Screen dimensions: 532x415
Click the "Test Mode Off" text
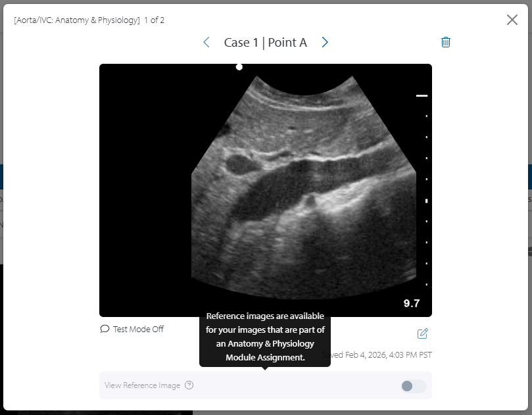pyautogui.click(x=138, y=329)
